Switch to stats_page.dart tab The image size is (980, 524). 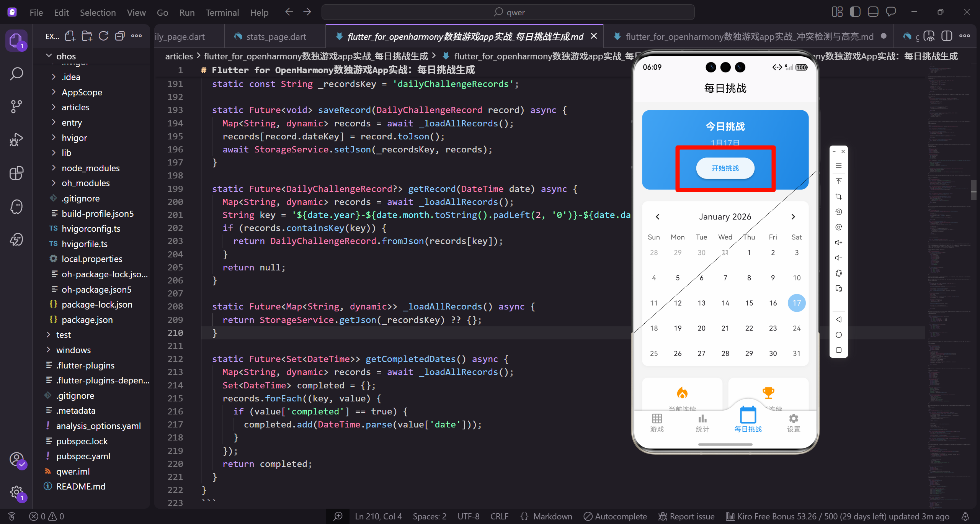tap(276, 37)
